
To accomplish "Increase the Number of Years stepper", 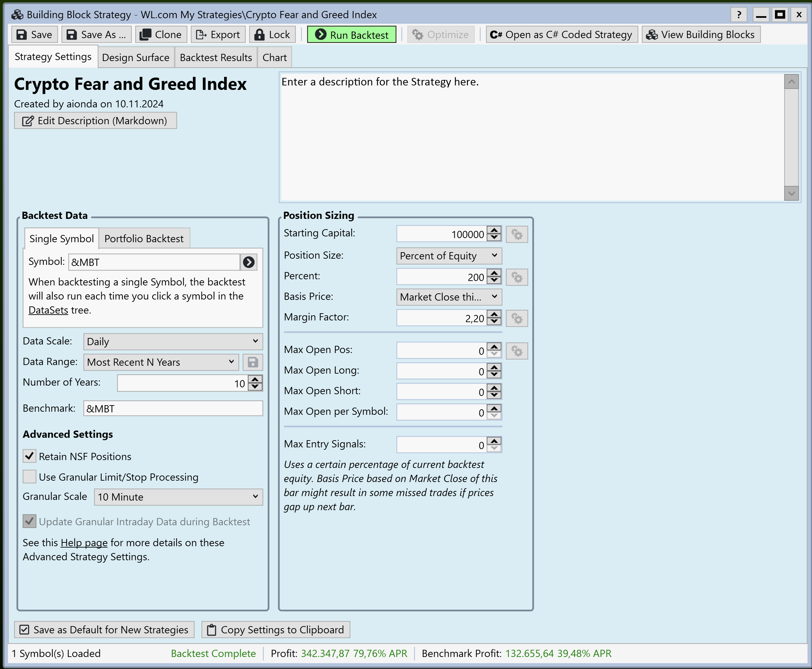I will point(255,379).
